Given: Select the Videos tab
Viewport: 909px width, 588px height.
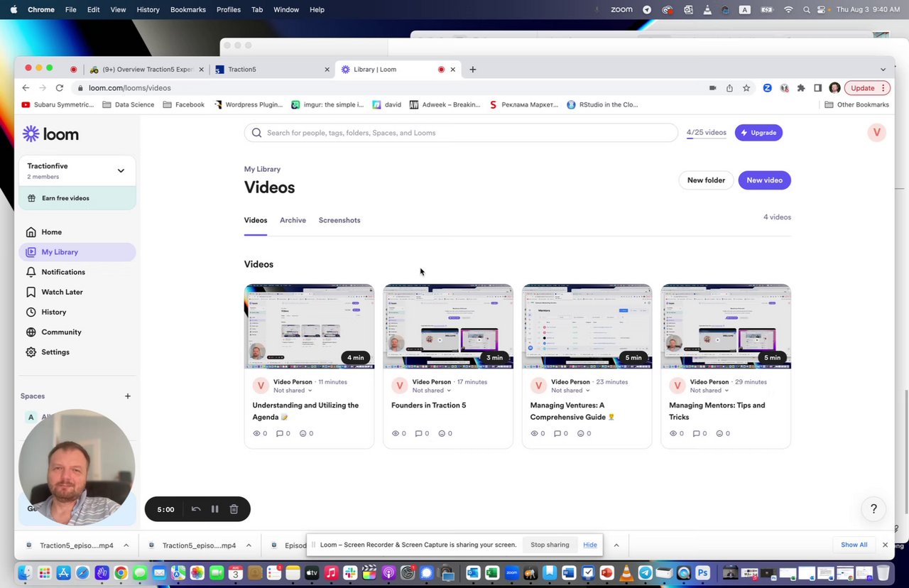Looking at the screenshot, I should coord(256,220).
